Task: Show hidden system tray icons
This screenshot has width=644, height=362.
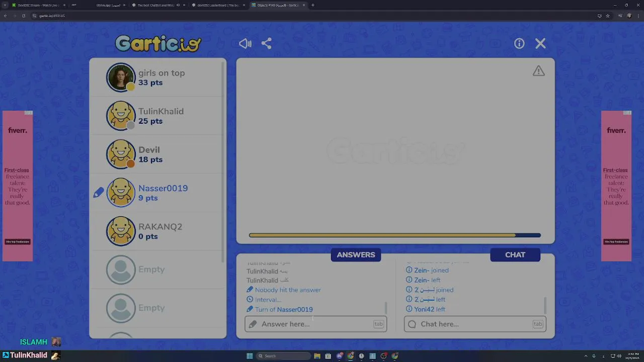Action: tap(586, 356)
